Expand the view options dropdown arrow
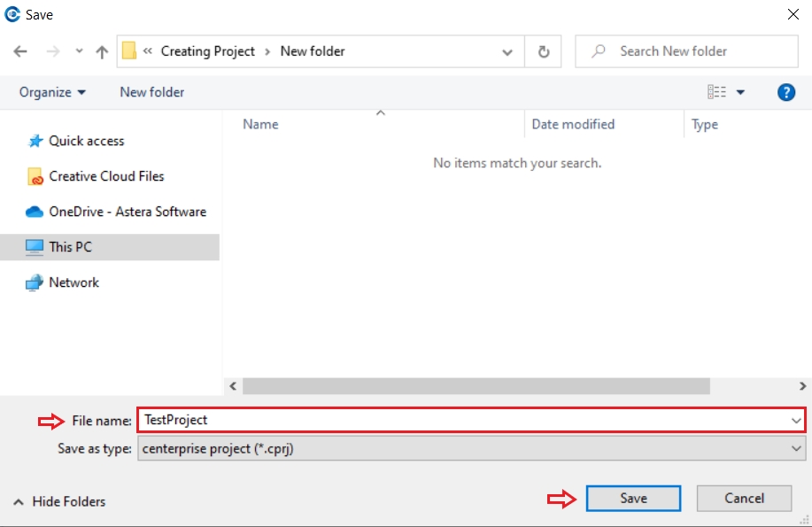 (740, 92)
